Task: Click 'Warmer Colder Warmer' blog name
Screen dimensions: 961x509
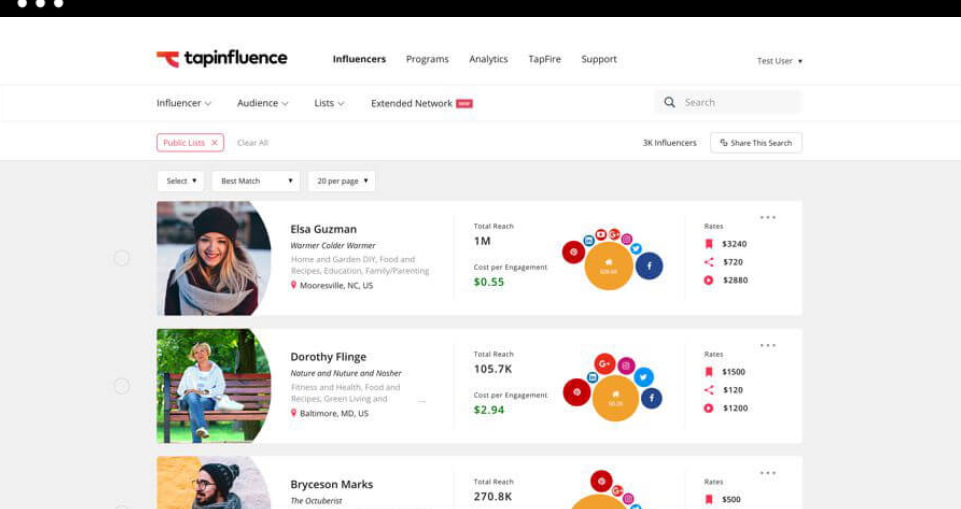Action: [333, 245]
